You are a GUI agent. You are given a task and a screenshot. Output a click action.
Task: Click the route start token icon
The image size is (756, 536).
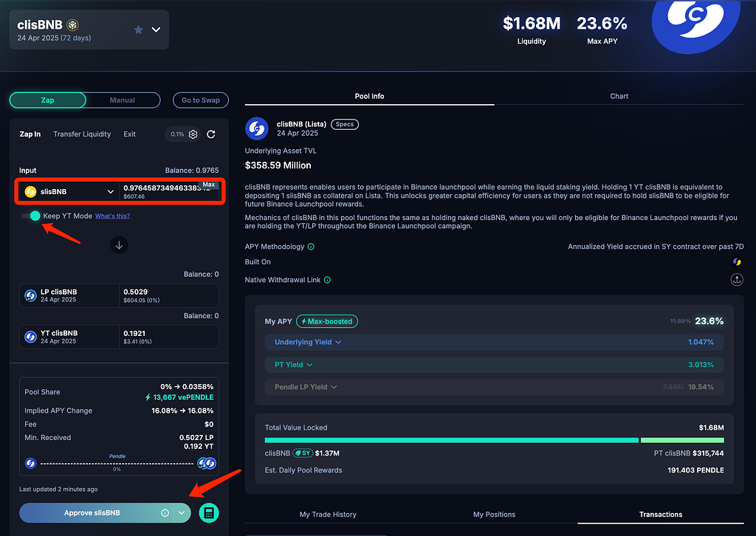(x=30, y=463)
